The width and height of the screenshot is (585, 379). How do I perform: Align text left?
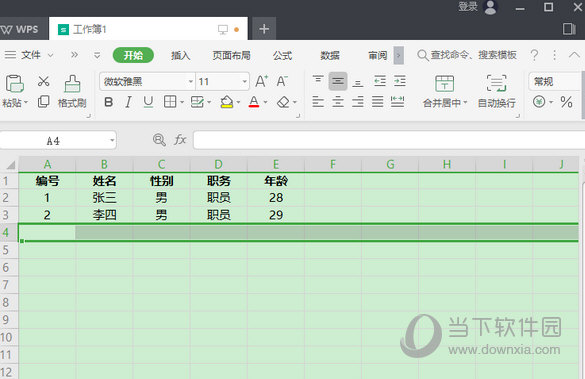tap(318, 101)
